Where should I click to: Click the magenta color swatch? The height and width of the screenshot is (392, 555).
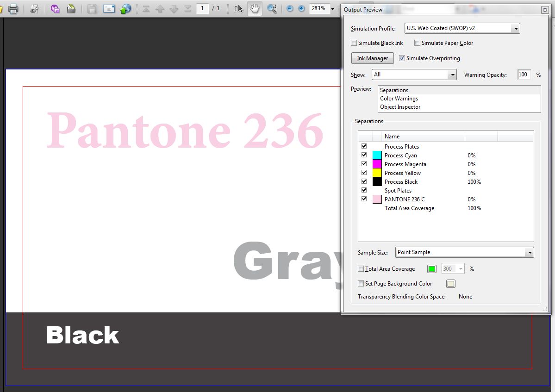tap(377, 164)
